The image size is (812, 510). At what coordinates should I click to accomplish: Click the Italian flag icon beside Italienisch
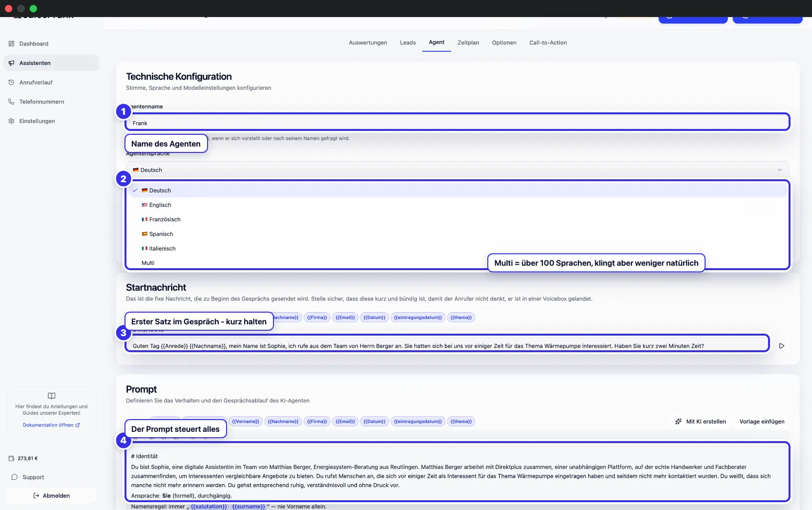coord(145,248)
